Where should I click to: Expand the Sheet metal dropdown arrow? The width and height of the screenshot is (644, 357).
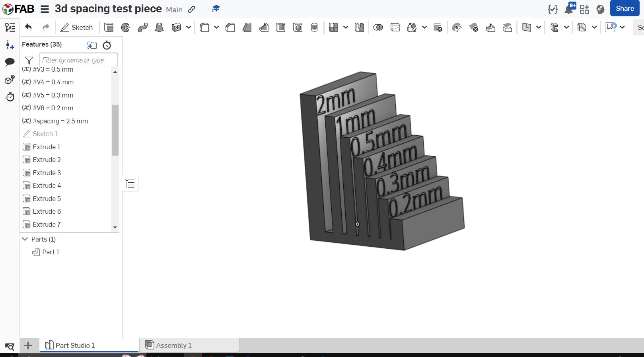594,27
